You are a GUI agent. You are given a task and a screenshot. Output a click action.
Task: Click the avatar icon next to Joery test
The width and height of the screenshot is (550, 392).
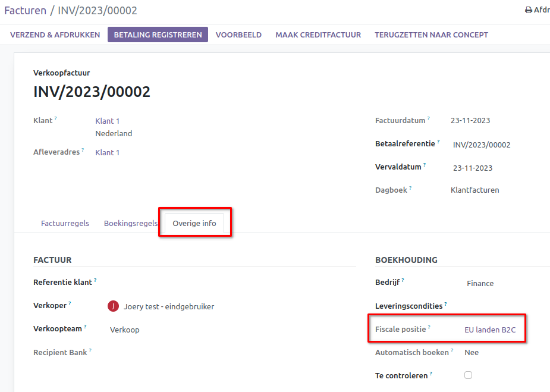click(x=114, y=305)
